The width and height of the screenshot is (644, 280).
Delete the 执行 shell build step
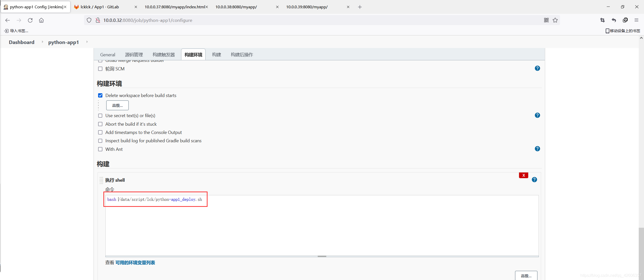pyautogui.click(x=524, y=175)
